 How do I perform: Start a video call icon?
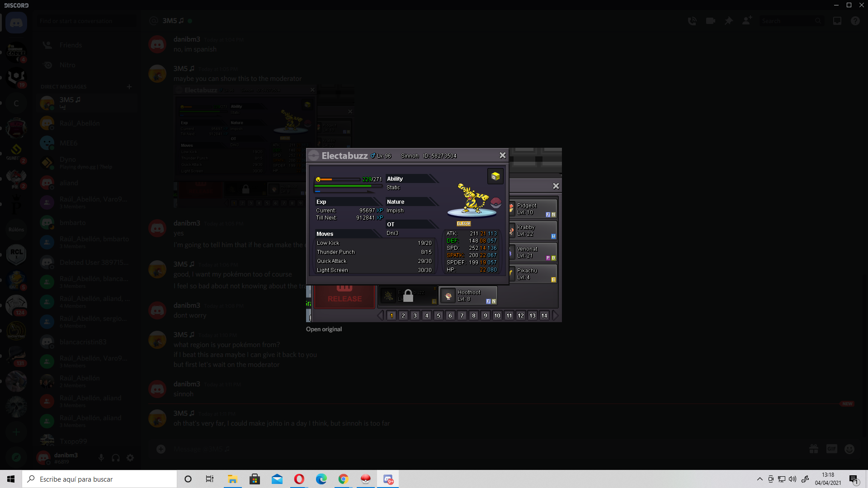[710, 21]
